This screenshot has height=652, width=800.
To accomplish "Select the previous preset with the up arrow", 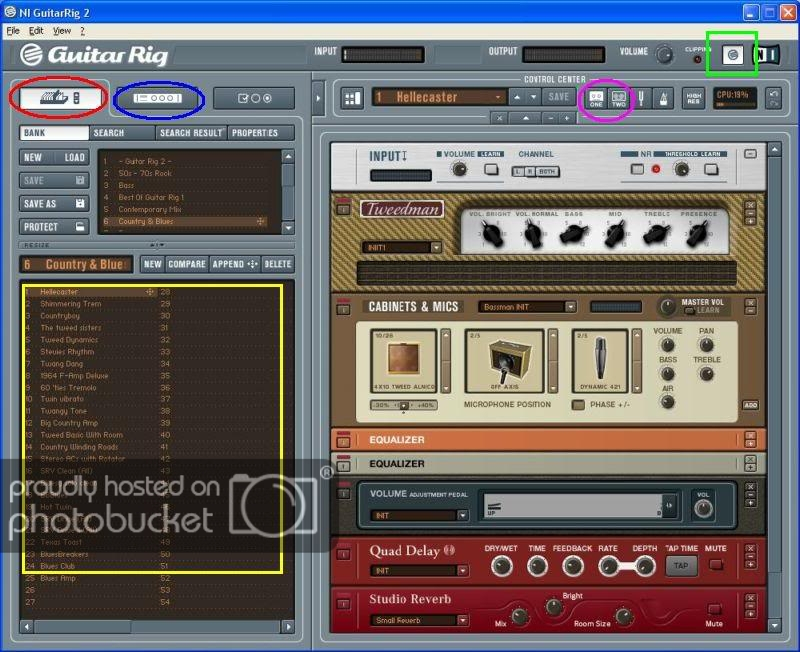I will pos(517,97).
